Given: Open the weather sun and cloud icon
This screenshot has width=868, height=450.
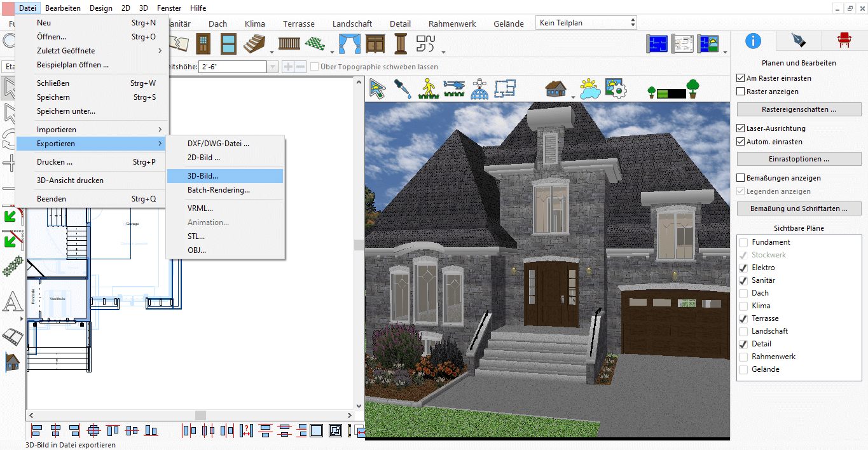Looking at the screenshot, I should [x=589, y=88].
